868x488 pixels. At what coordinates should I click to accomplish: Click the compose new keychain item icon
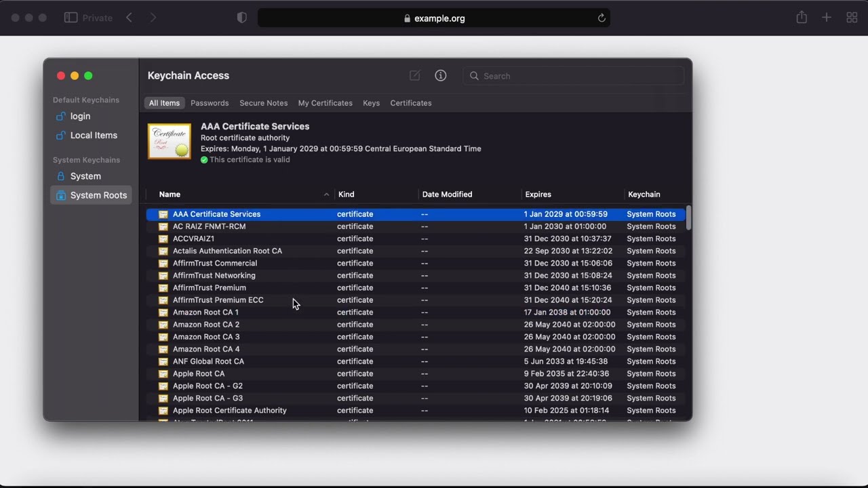(414, 76)
